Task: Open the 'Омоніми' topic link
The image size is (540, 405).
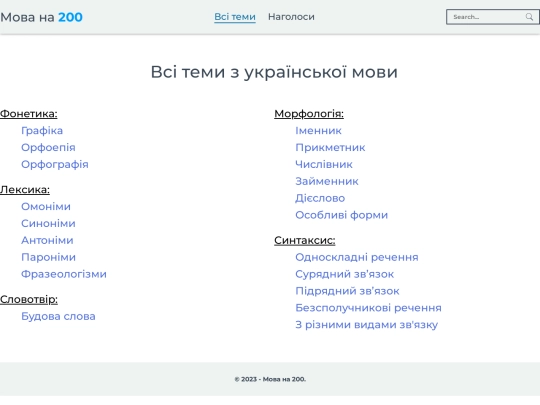Action: pos(46,206)
